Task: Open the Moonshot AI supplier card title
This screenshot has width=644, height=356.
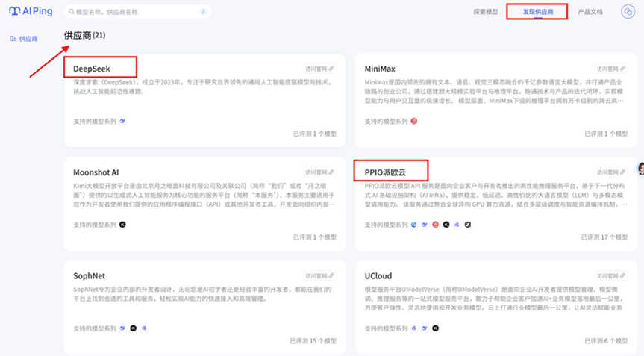Action: click(x=96, y=172)
